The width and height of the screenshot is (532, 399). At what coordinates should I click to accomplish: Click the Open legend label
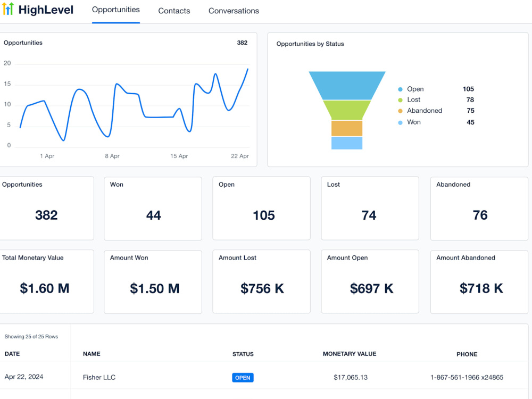[x=415, y=89]
